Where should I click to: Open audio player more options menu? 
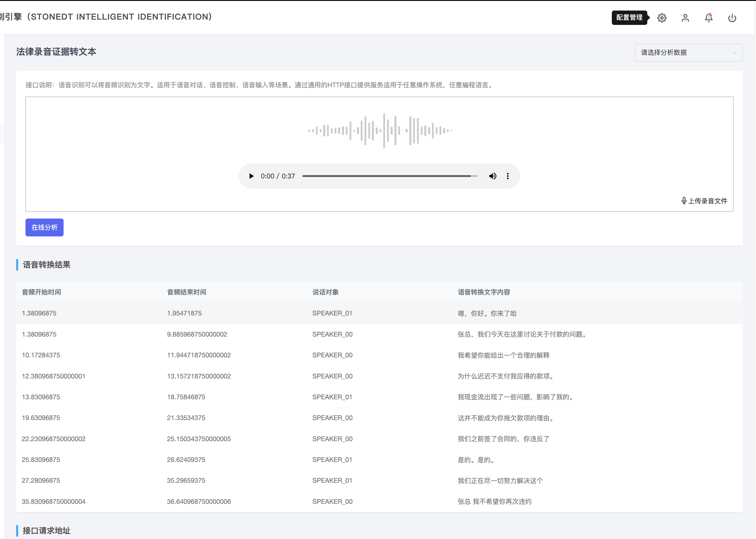click(507, 176)
